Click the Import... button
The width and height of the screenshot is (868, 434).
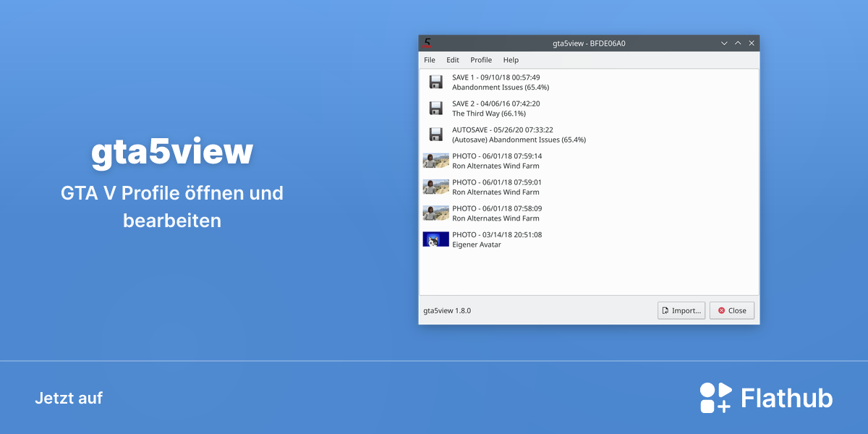coord(681,310)
